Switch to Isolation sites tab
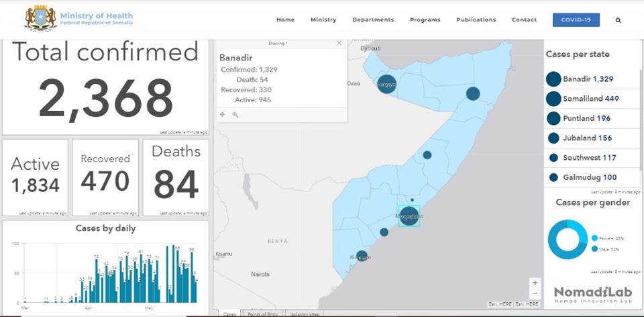Viewport: 644px width, 317px height. (303, 314)
